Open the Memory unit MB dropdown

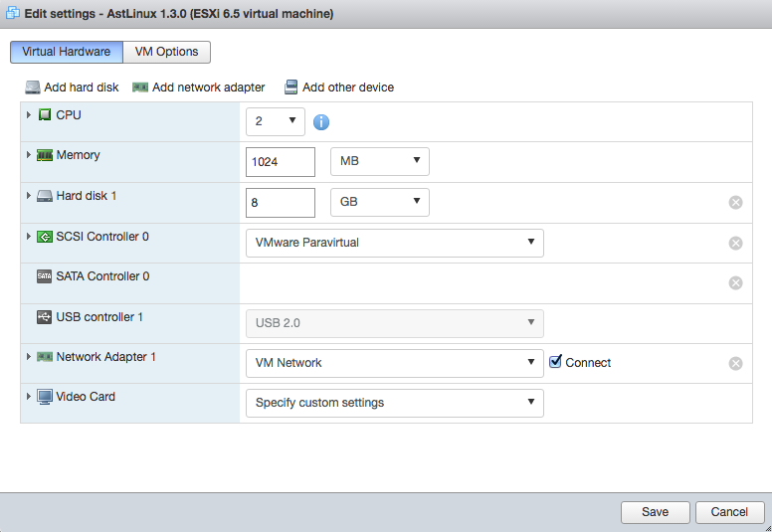[x=380, y=161]
